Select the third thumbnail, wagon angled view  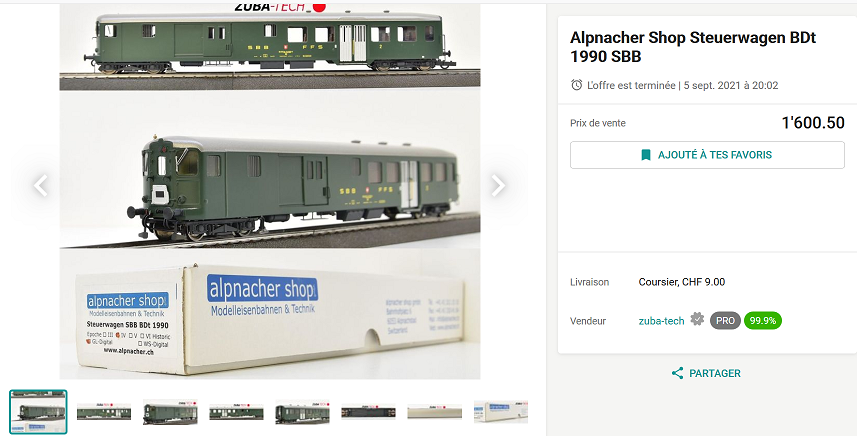(x=170, y=412)
